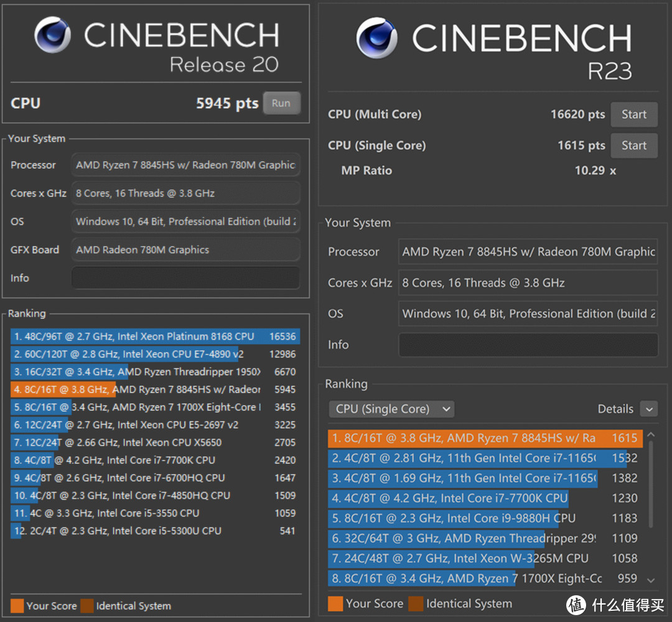
Task: Select the Xeon Platinum 8168 ranking row
Action: click(x=155, y=337)
